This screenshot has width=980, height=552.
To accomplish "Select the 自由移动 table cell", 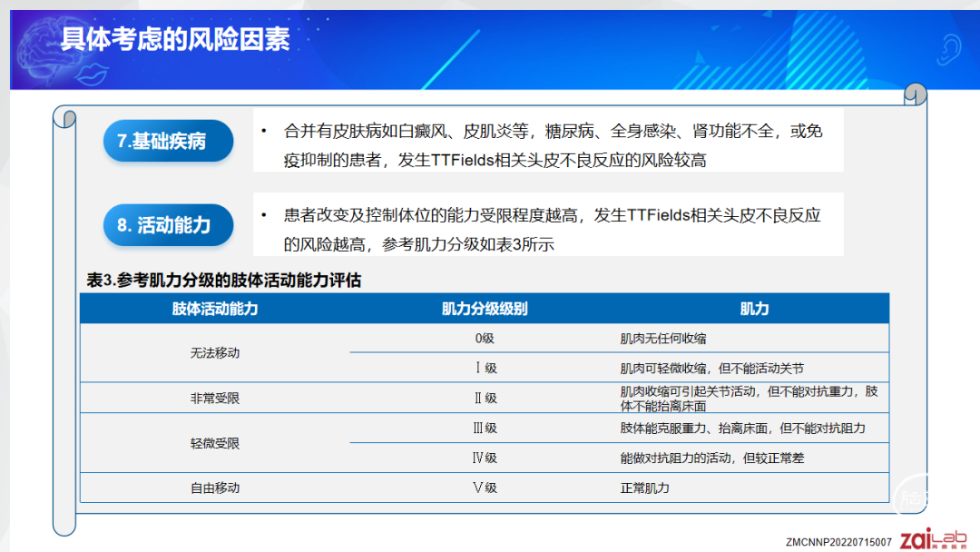I will pos(214,488).
